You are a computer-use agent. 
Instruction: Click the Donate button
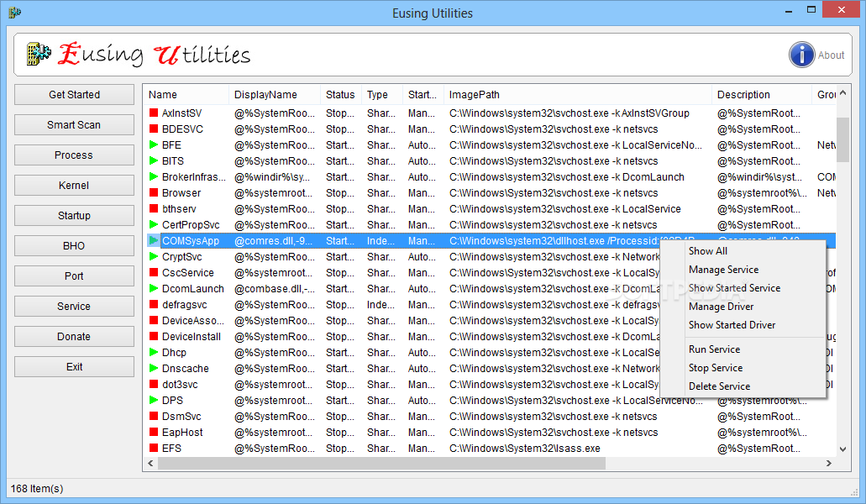(74, 337)
